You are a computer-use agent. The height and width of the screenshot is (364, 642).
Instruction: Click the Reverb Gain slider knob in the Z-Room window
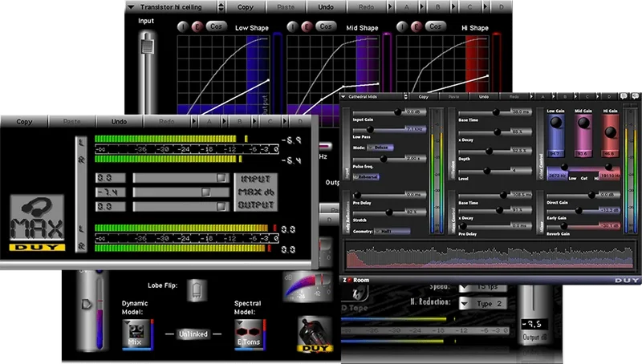point(564,226)
